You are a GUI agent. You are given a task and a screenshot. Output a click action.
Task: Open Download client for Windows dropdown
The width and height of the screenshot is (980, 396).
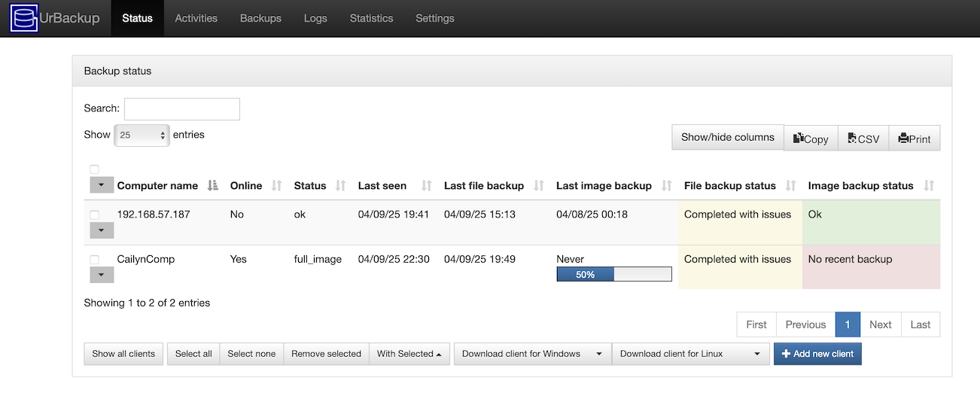click(x=532, y=354)
